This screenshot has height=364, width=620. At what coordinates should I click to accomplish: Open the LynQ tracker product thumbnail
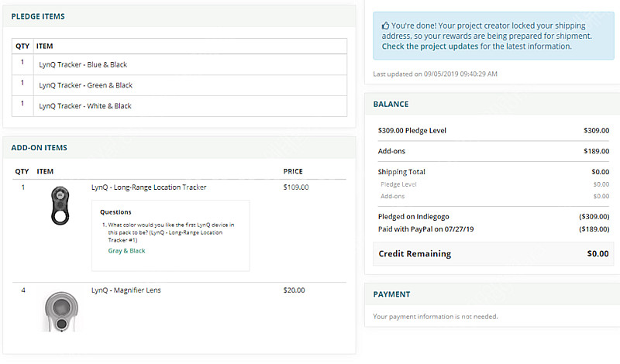(x=60, y=205)
